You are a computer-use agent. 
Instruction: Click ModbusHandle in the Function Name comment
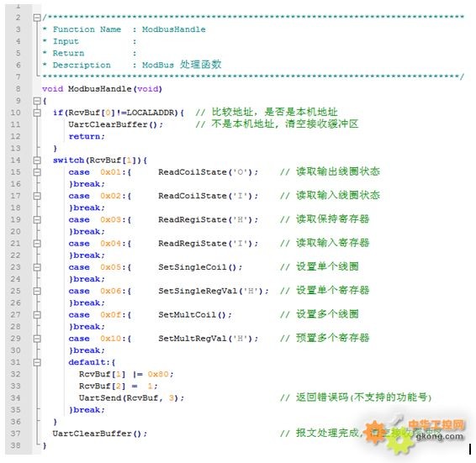(173, 29)
